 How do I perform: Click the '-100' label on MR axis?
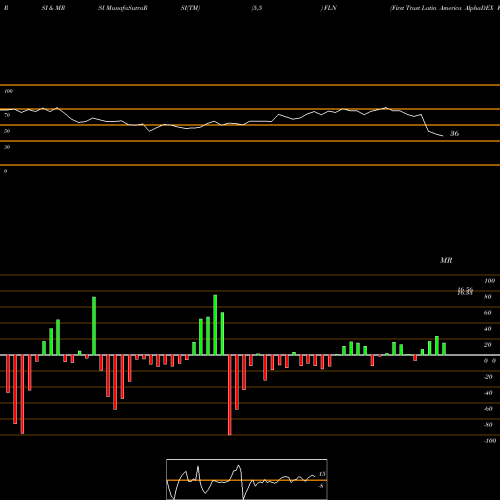(490, 441)
